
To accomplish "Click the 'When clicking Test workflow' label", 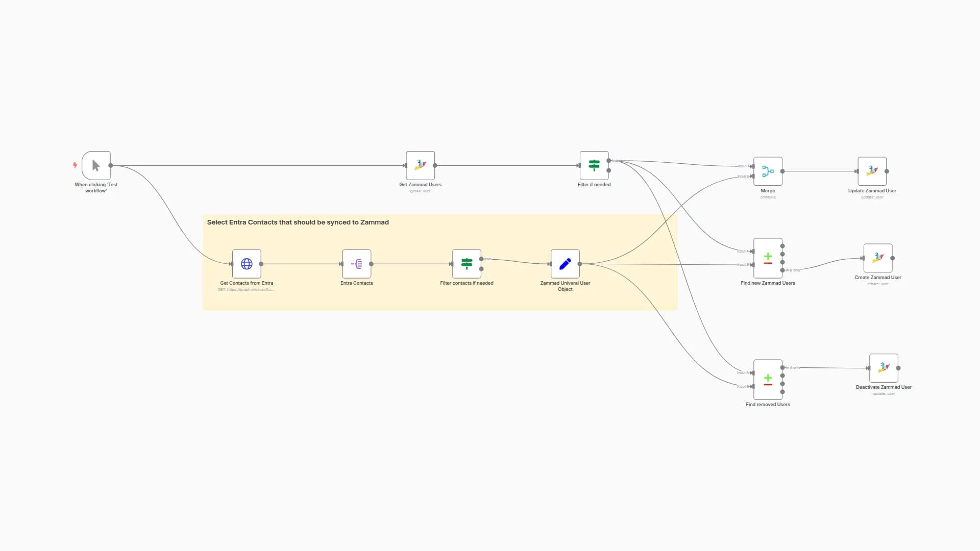I will pyautogui.click(x=96, y=188).
